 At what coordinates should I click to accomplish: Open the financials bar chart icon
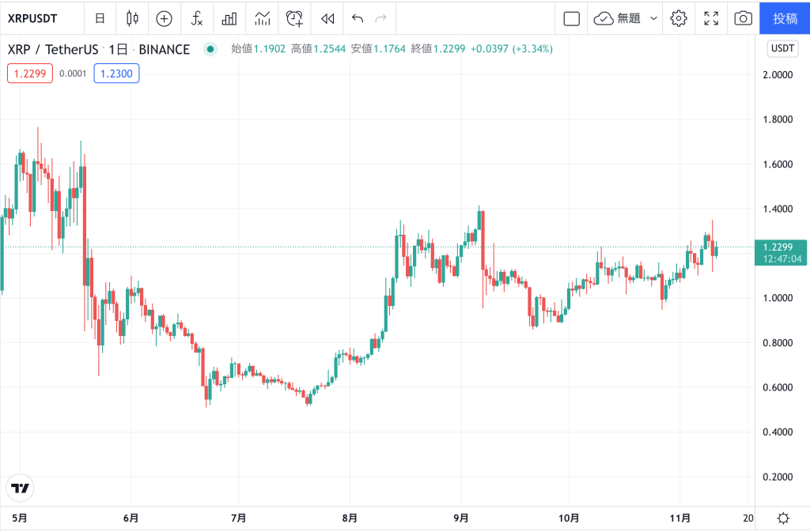[229, 18]
